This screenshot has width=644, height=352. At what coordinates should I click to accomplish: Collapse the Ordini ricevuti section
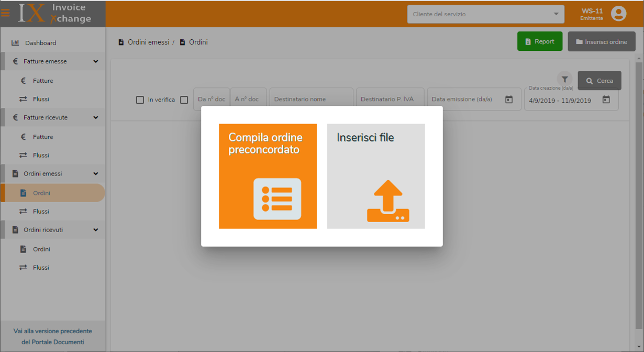point(95,229)
